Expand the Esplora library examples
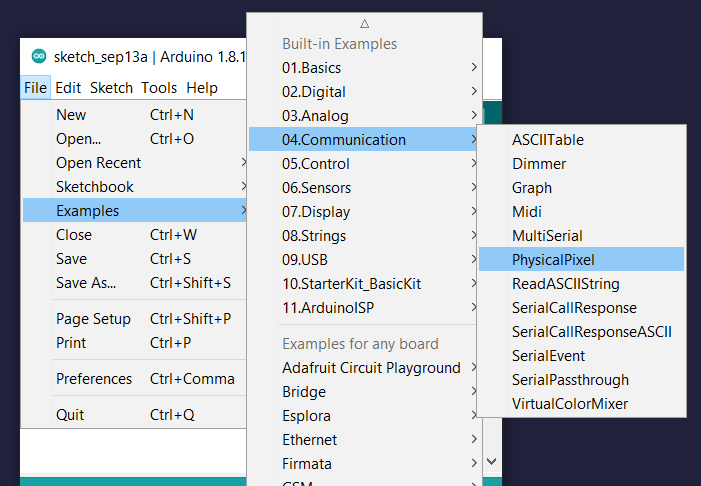 coord(363,416)
